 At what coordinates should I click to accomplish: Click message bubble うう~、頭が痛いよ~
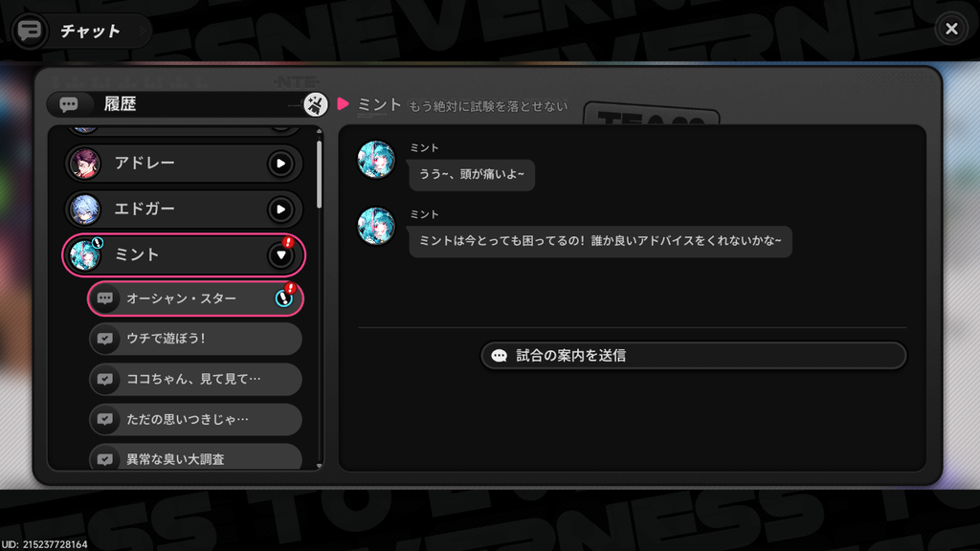point(472,174)
